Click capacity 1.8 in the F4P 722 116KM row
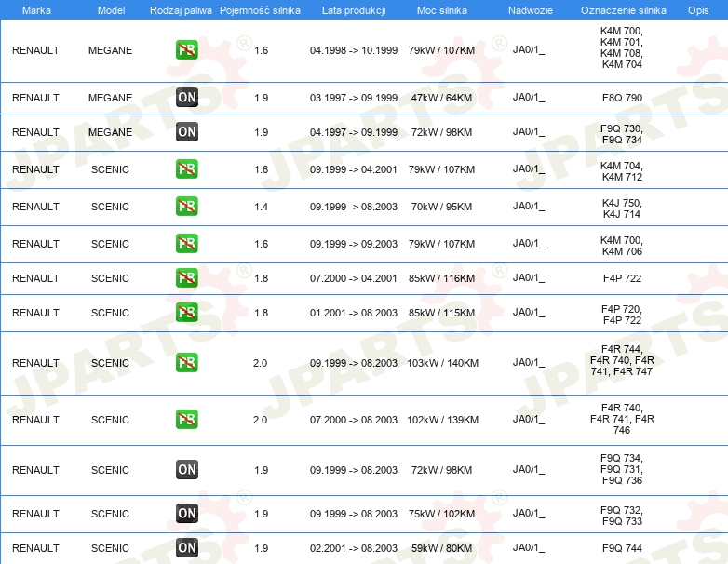 coord(261,278)
